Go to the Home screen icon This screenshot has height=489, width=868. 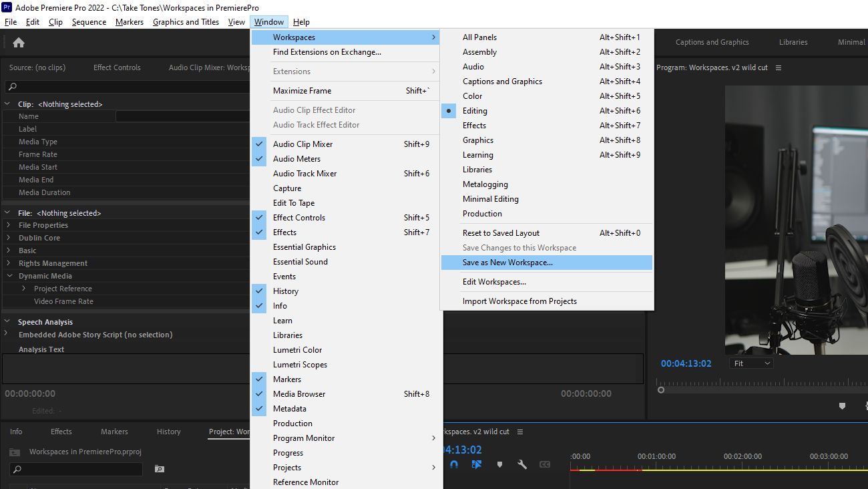[19, 43]
